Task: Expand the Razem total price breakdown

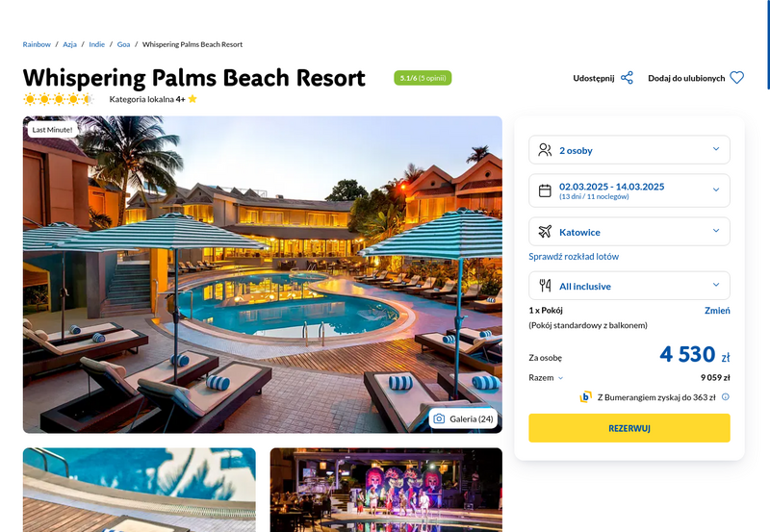Action: pos(546,377)
